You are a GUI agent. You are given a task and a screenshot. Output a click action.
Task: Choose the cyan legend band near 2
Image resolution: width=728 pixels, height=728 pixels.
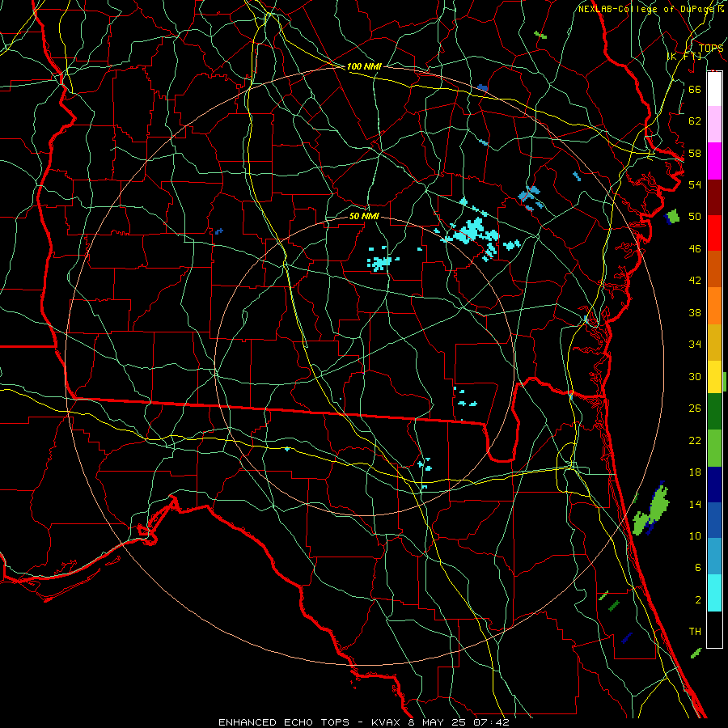714,593
